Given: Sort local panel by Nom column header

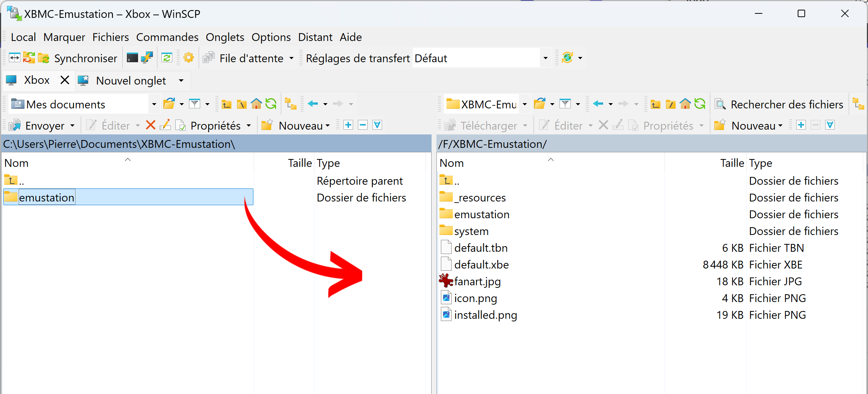Looking at the screenshot, I should [128, 163].
